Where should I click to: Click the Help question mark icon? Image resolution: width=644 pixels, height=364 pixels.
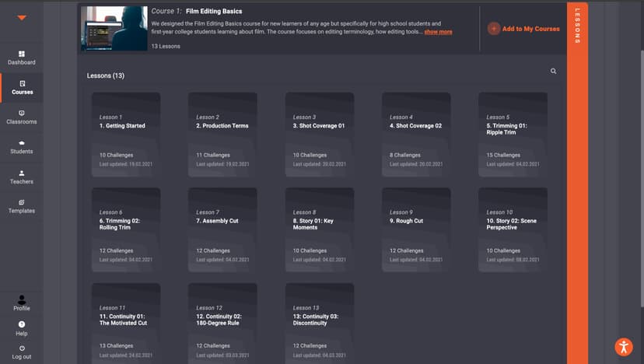click(22, 324)
